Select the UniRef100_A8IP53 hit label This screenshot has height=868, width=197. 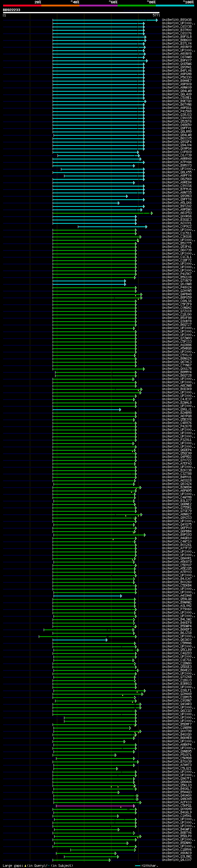click(177, 213)
